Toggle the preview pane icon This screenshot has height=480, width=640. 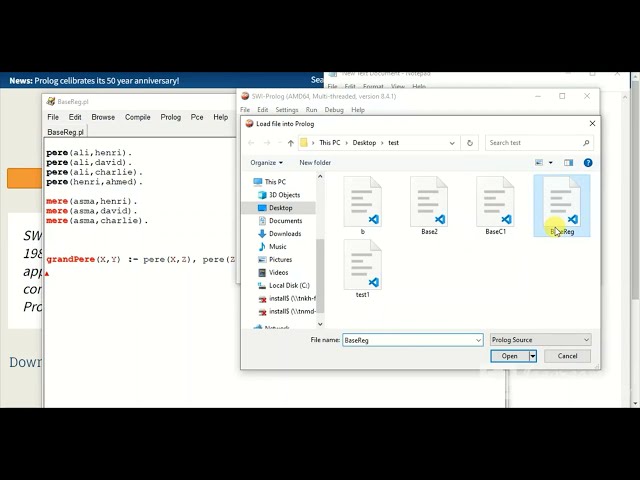click(568, 162)
